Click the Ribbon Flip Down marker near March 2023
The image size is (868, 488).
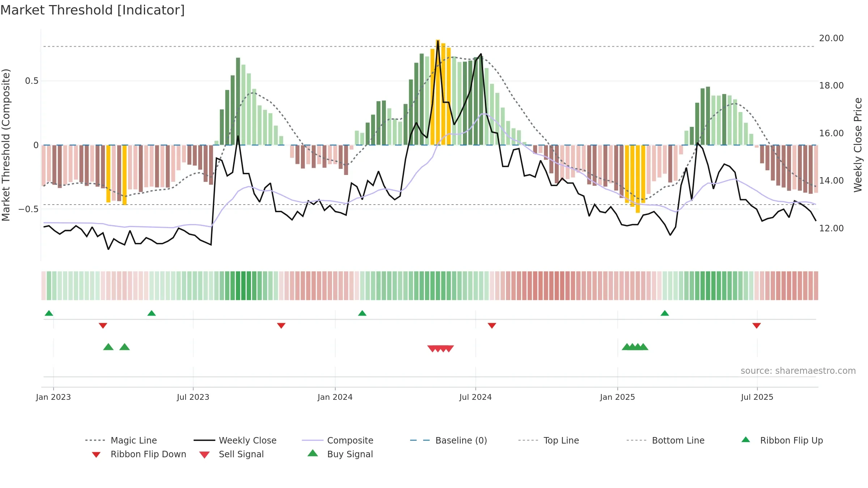103,326
